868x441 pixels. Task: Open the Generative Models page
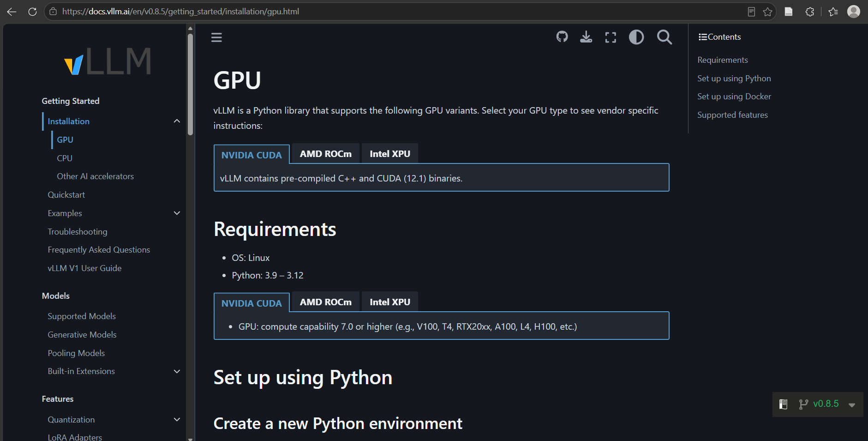(x=82, y=335)
